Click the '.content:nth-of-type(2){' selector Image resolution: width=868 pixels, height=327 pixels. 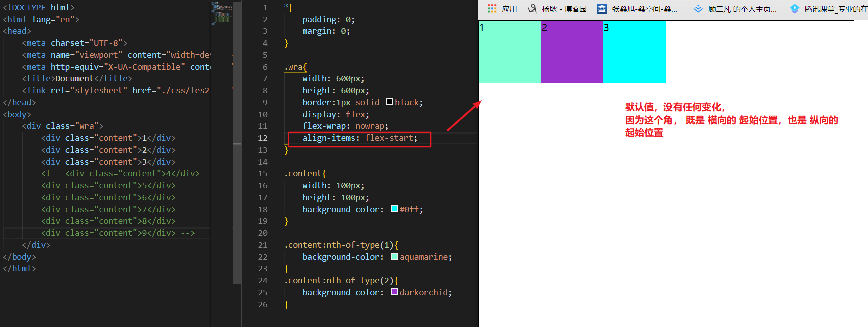coord(341,280)
